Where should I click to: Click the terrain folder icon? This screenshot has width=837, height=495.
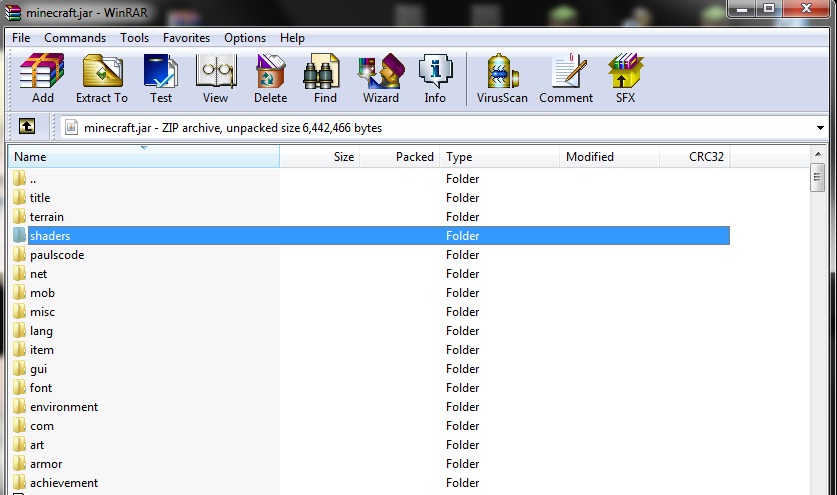coord(19,216)
